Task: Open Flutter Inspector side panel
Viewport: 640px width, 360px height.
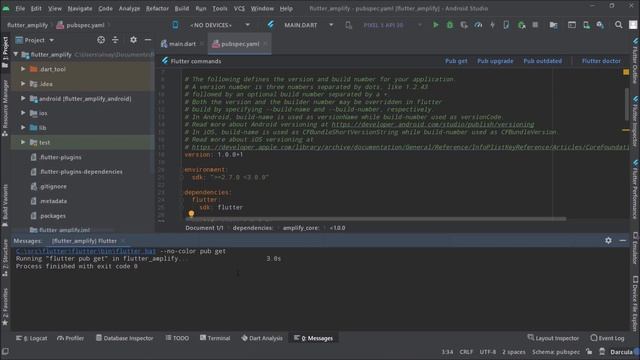Action: click(x=635, y=121)
